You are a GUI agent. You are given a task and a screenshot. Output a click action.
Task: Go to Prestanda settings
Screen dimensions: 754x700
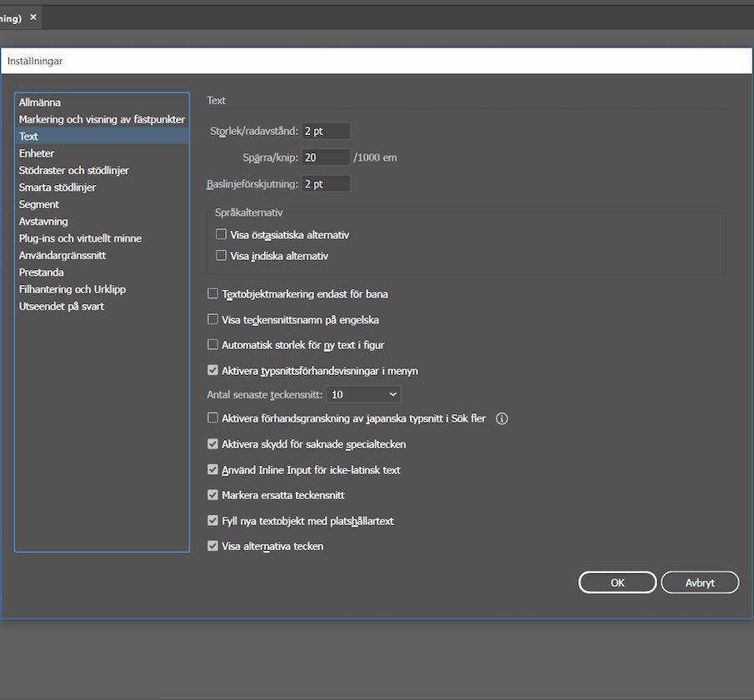click(x=102, y=272)
